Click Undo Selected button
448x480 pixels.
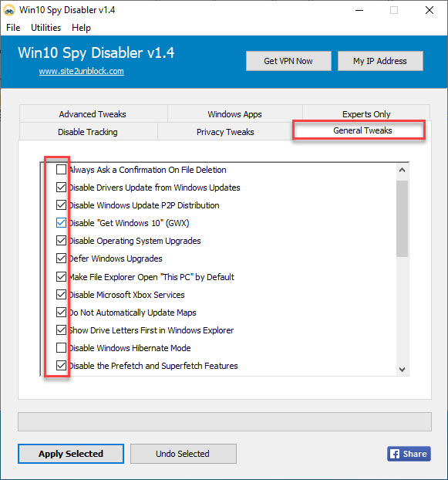[x=184, y=454]
